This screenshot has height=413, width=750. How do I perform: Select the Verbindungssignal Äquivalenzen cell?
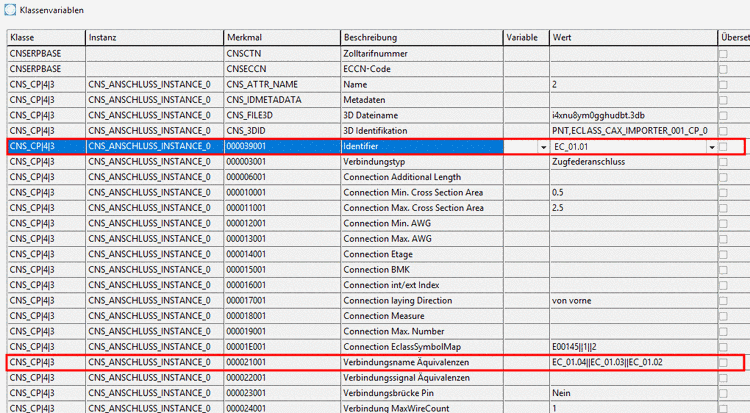[422, 378]
